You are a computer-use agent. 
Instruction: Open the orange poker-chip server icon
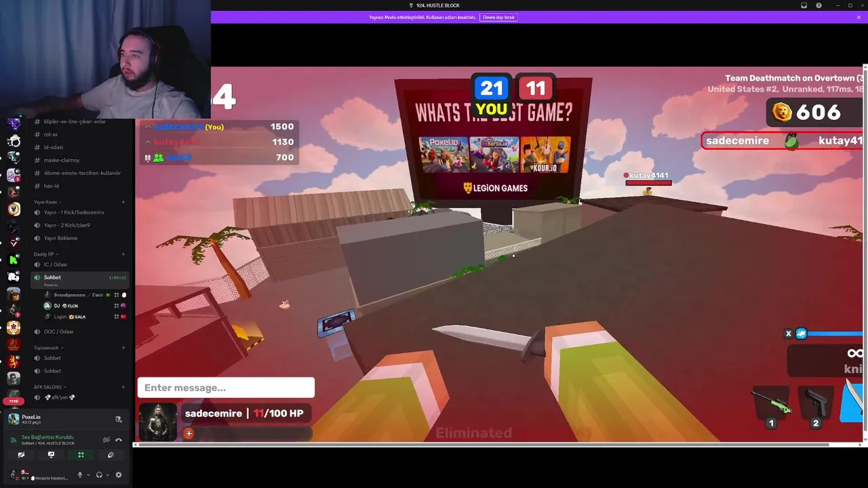(x=14, y=327)
